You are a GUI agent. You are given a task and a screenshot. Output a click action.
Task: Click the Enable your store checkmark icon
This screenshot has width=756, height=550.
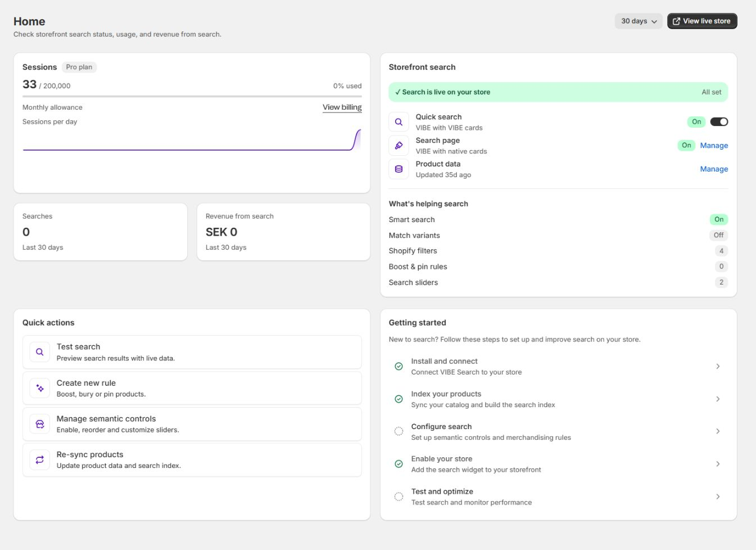click(399, 464)
